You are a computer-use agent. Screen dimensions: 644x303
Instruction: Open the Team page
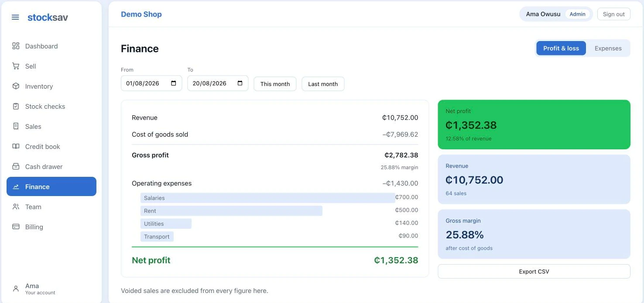click(51, 207)
